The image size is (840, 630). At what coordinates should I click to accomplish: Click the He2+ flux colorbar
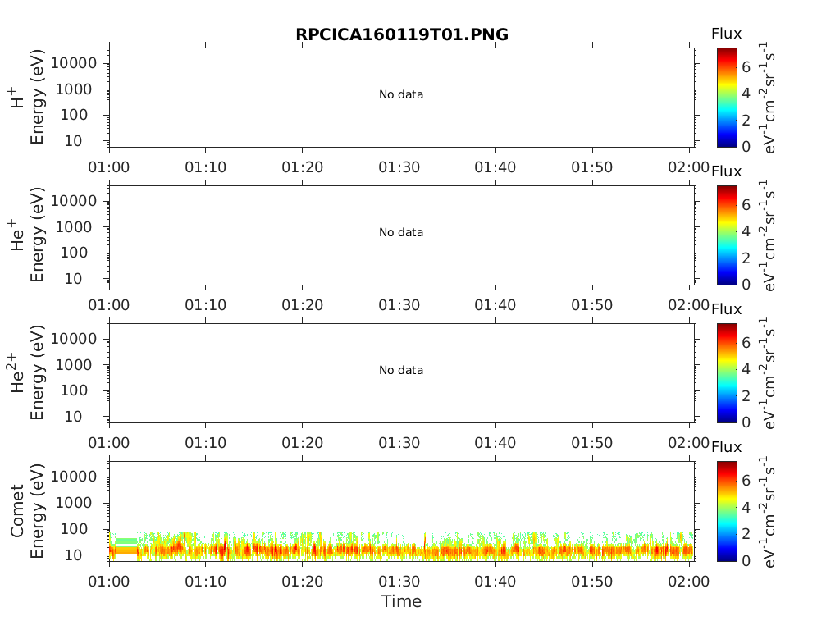click(727, 373)
